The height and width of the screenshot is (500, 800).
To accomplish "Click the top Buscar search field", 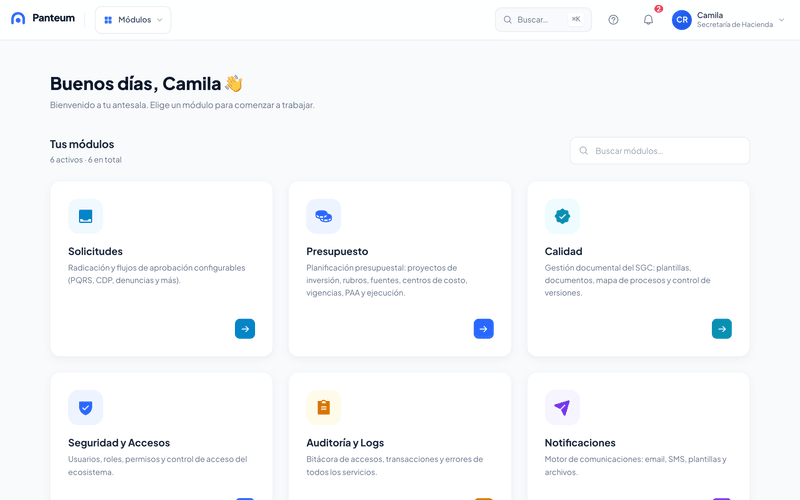I will click(x=543, y=19).
